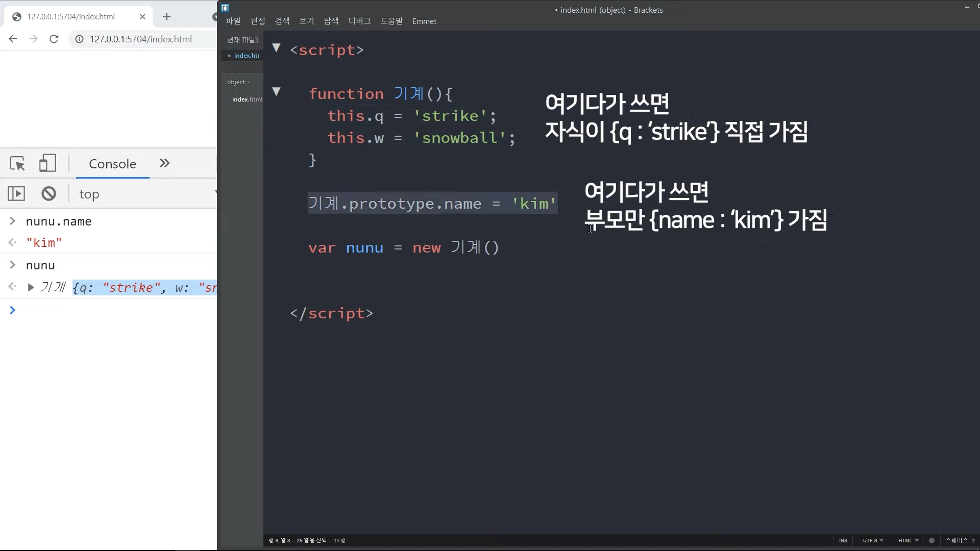The image size is (980, 551).
Task: Collapse the function 기계 fold triangle
Action: coord(276,92)
